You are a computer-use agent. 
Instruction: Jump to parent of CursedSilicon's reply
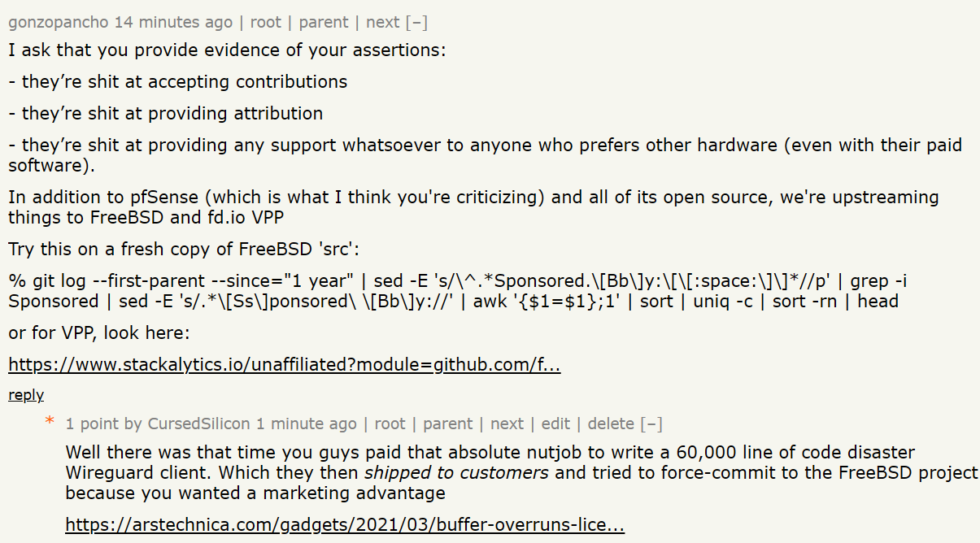pyautogui.click(x=448, y=424)
